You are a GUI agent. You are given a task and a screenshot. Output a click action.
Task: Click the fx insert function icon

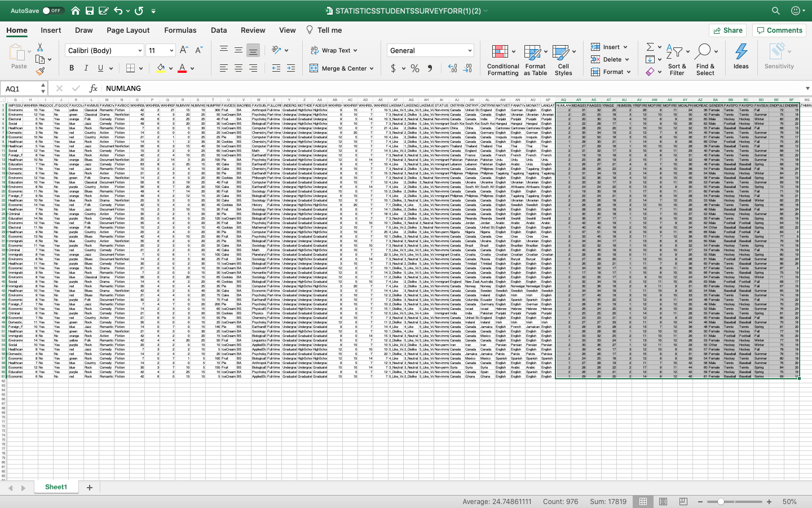pos(94,89)
